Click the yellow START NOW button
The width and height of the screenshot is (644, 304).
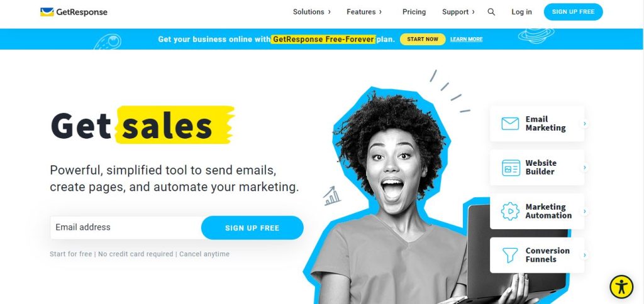[423, 39]
